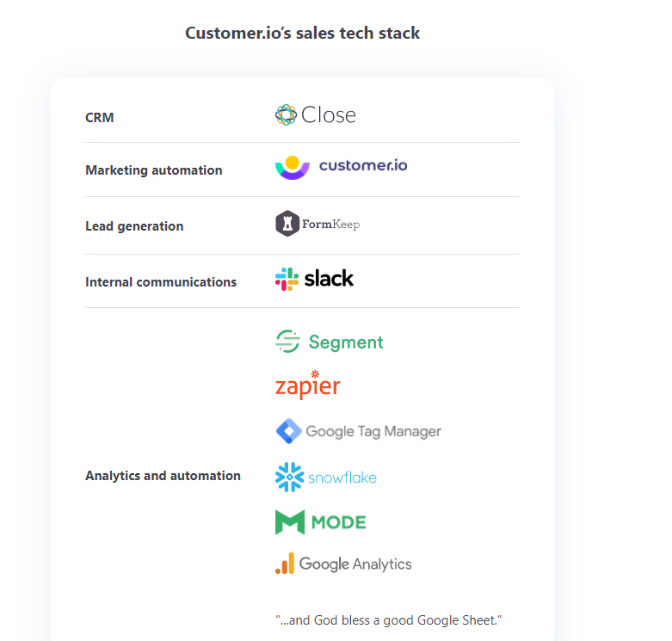Click the Segment logo

tap(329, 342)
